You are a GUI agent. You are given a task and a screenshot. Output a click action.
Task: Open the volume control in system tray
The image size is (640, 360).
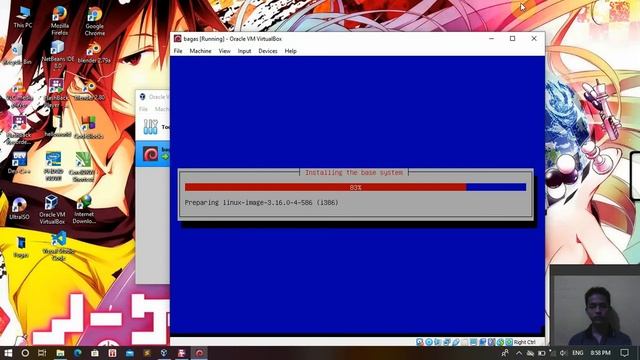click(563, 353)
